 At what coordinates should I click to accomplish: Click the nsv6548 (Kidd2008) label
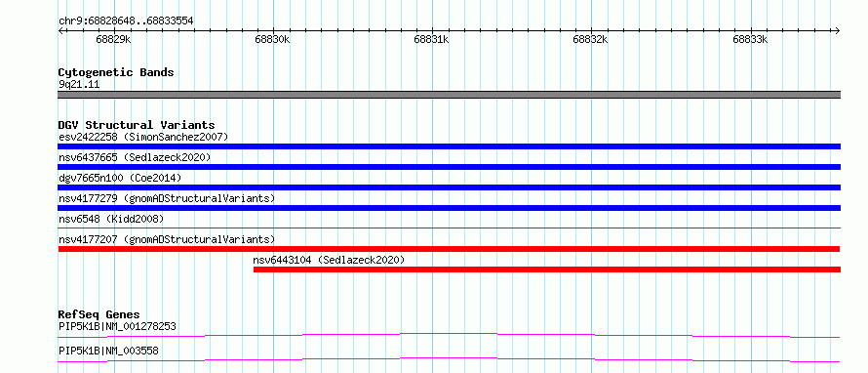click(x=111, y=219)
